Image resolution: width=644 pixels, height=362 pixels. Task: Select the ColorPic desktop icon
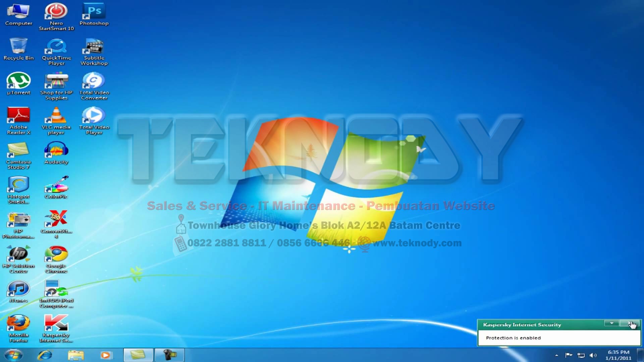pos(56,188)
